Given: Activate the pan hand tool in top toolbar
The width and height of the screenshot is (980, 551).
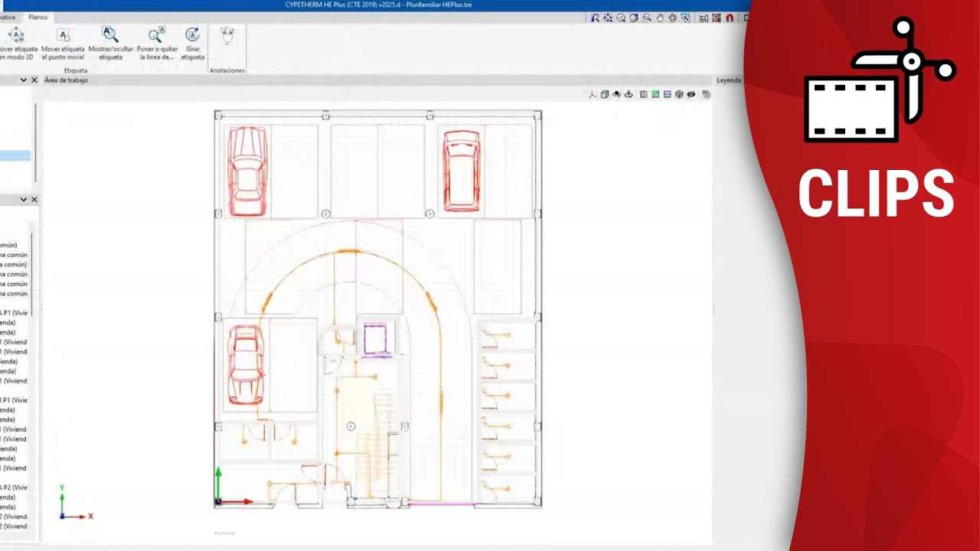Looking at the screenshot, I should pyautogui.click(x=660, y=18).
